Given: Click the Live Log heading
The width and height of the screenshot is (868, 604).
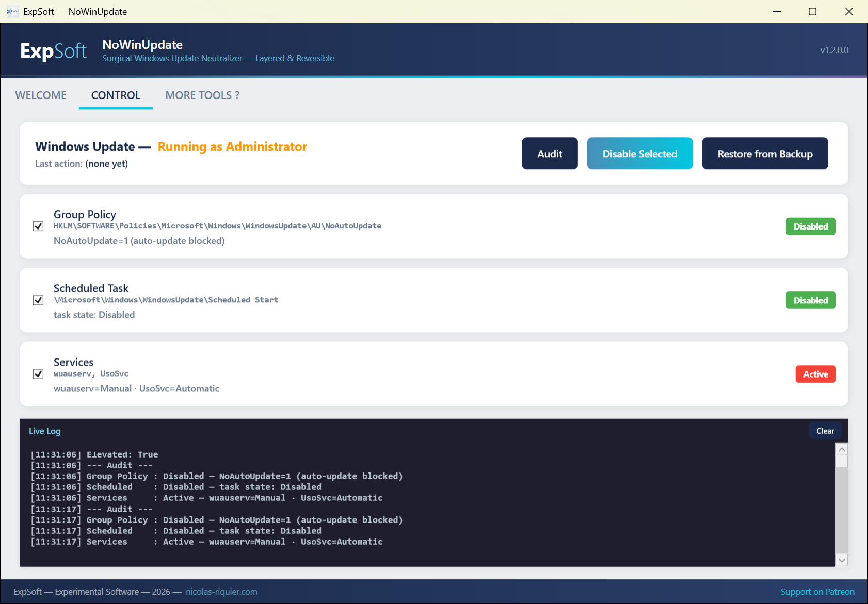Looking at the screenshot, I should (x=44, y=431).
